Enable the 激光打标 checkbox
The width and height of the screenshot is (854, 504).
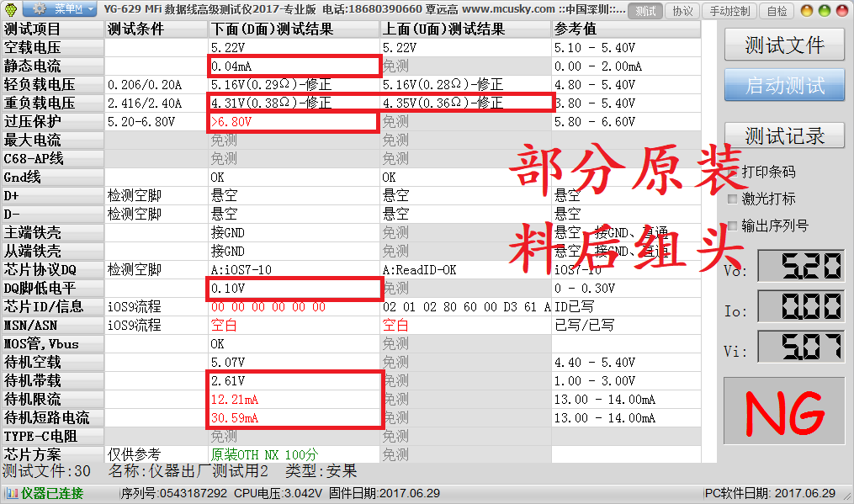[x=732, y=199]
